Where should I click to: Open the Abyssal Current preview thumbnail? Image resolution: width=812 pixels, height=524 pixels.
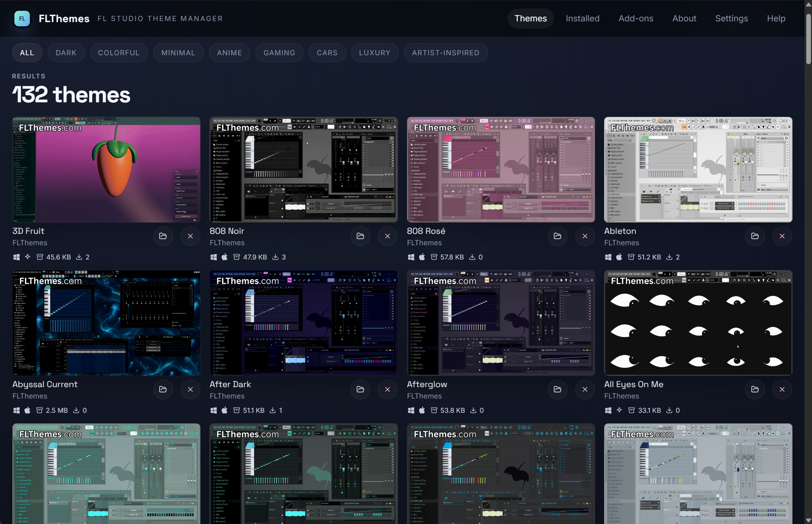click(106, 323)
